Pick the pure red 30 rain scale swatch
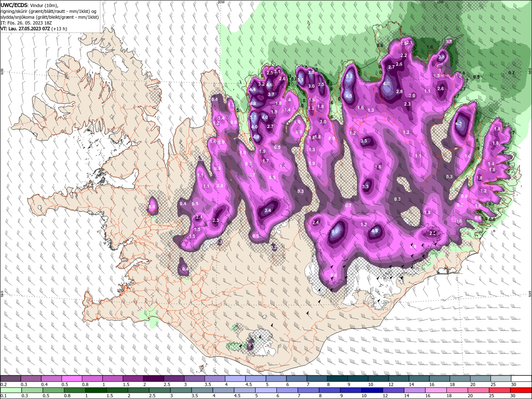The image size is (532, 399). [522, 390]
